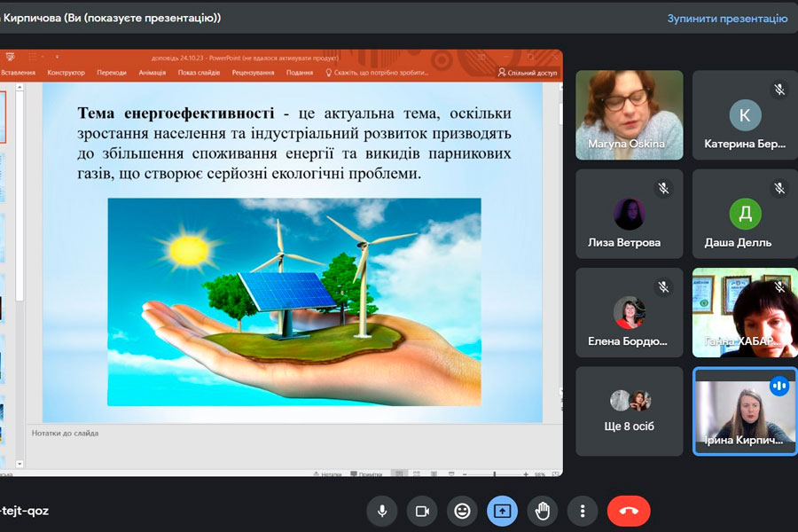Click Лиза Ветрова profile avatar

pos(629,214)
